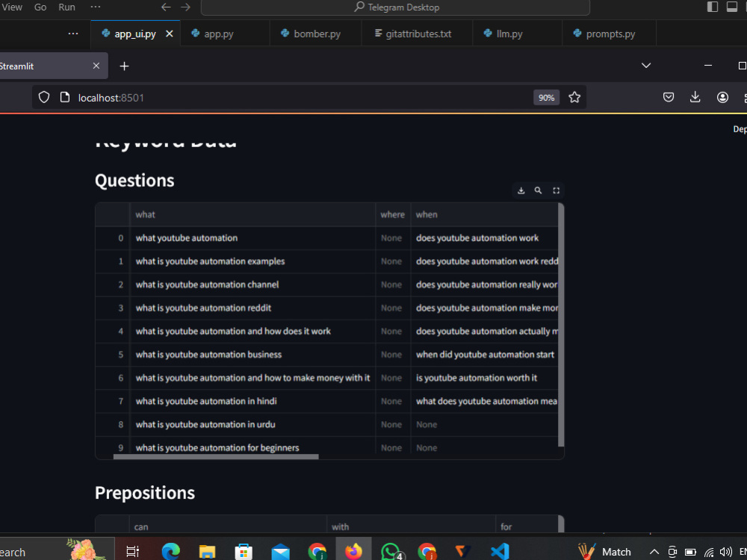Open WhatsApp from the taskbar

[391, 552]
